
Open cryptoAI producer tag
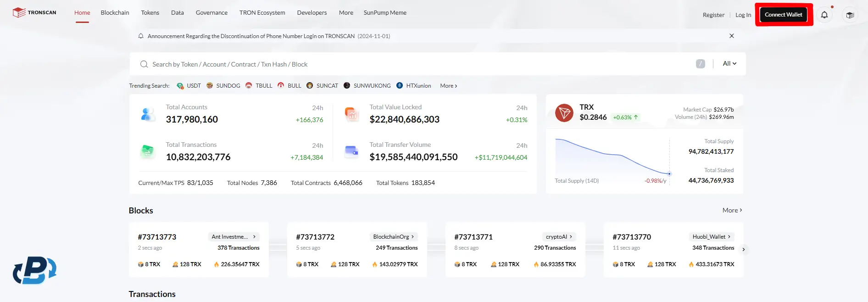(x=559, y=237)
